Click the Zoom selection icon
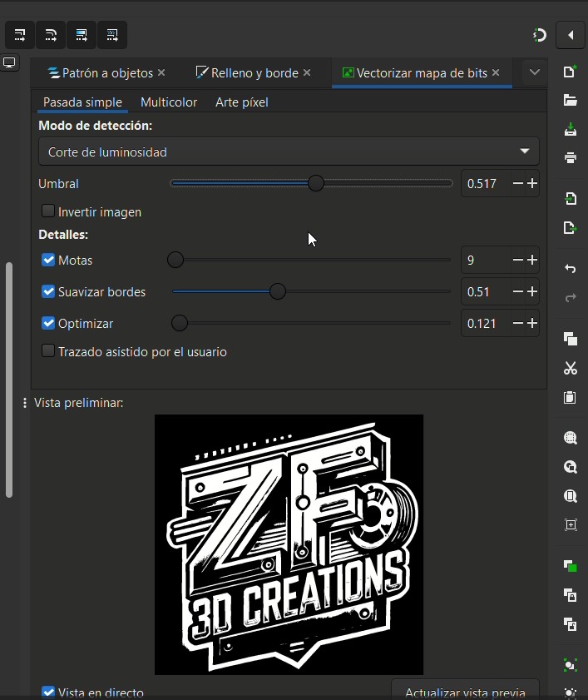588x700 pixels. (571, 438)
